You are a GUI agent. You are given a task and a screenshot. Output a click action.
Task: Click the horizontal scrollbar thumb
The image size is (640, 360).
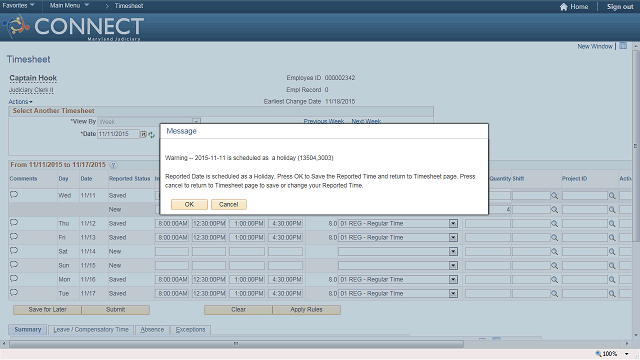(x=236, y=344)
